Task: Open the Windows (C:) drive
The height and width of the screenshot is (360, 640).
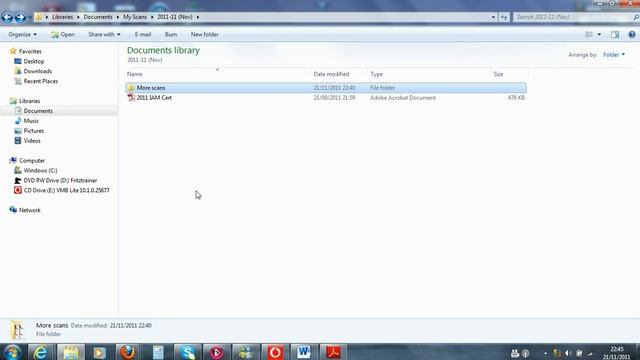Action: point(40,171)
